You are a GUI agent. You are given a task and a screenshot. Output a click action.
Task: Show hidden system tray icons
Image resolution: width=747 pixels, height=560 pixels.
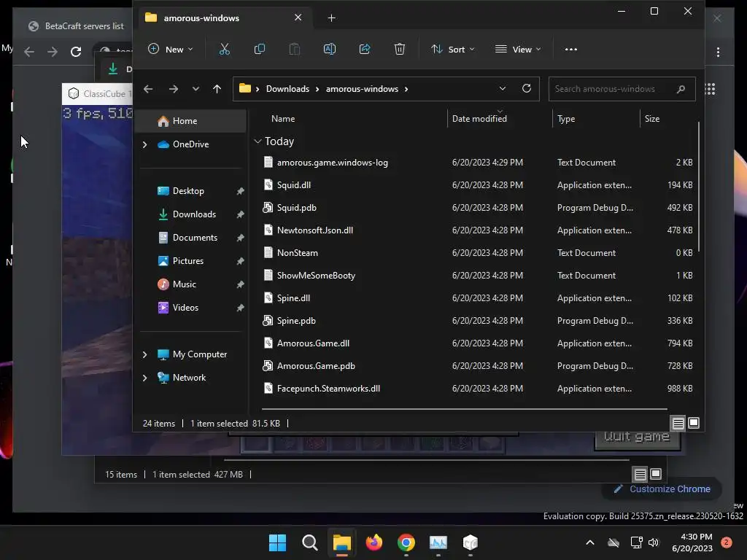point(589,542)
